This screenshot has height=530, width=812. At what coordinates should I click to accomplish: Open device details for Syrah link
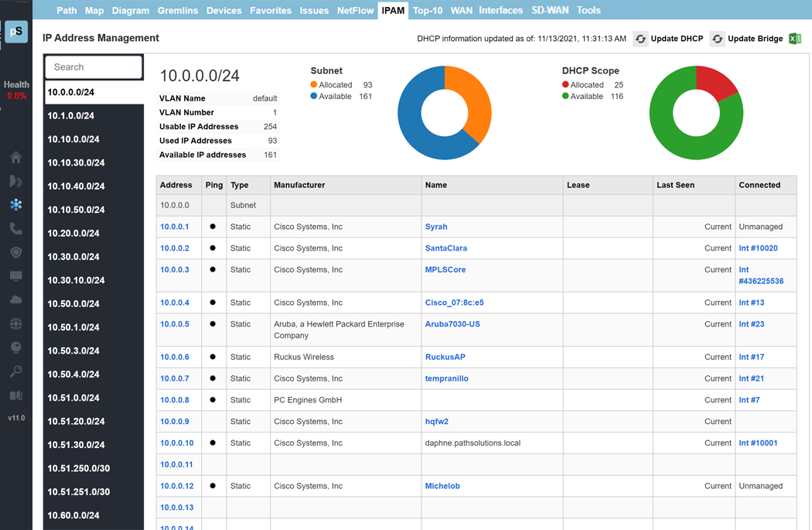(436, 227)
